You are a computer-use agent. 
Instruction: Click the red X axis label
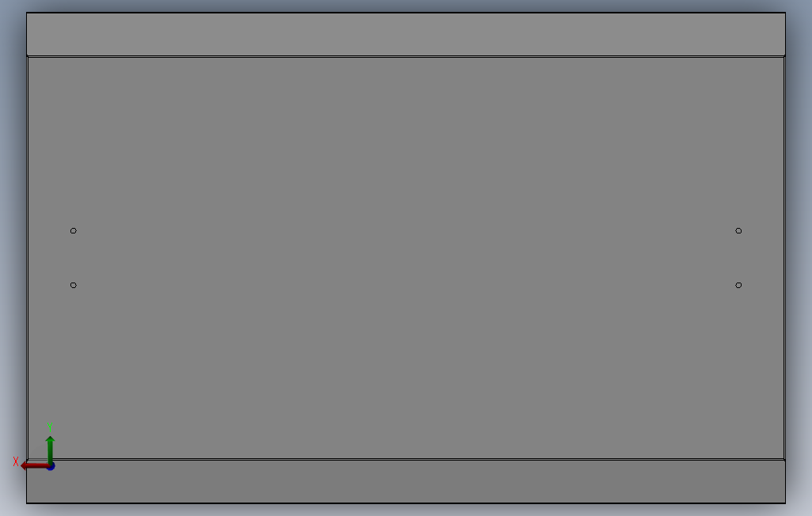pos(16,461)
